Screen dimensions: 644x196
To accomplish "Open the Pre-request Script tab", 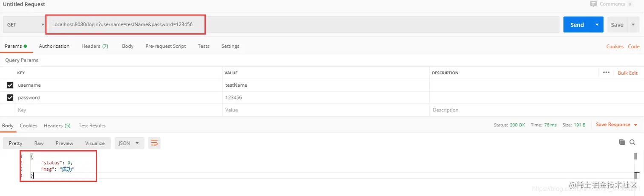I will pos(166,46).
